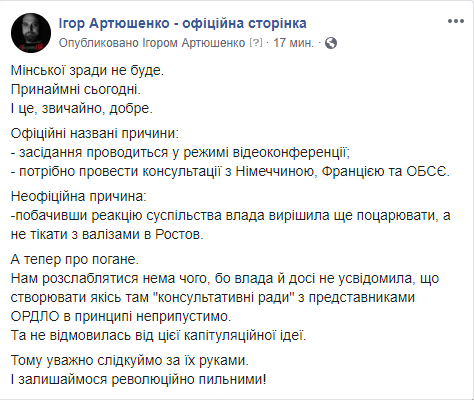Click the heading Офіційні названі причини:
The image size is (474, 400).
(95, 134)
